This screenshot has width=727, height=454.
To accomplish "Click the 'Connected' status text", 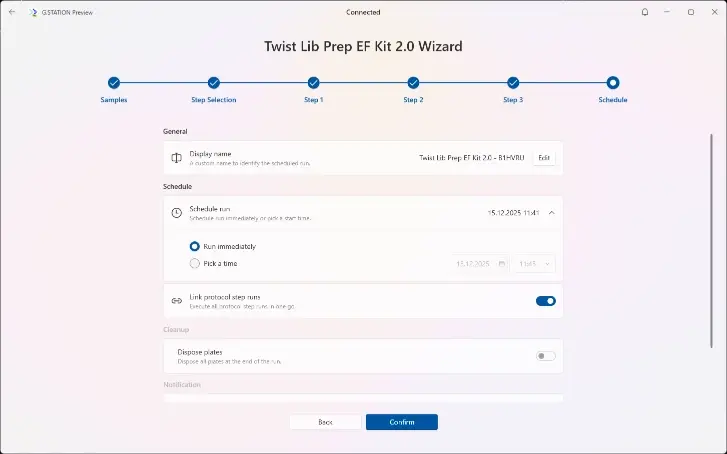I will [x=363, y=13].
